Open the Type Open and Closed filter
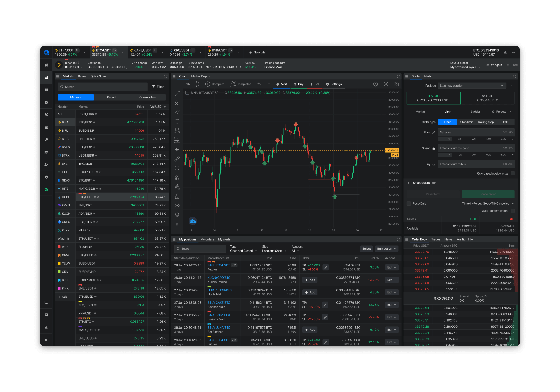 (x=243, y=251)
